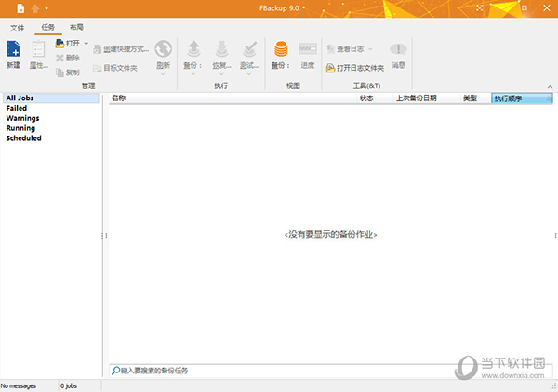558x392 pixels.
Task: Select the Scheduled jobs filter
Action: tap(23, 138)
